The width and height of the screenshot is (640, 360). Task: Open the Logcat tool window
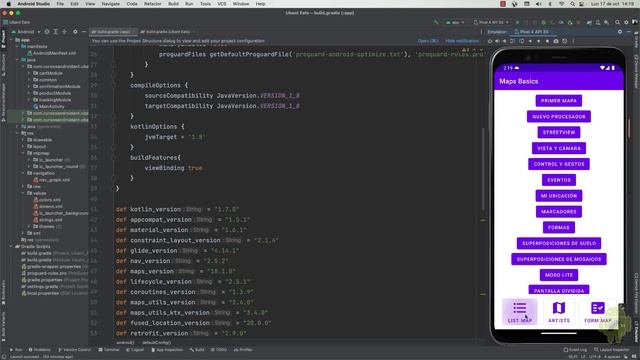tap(135, 350)
